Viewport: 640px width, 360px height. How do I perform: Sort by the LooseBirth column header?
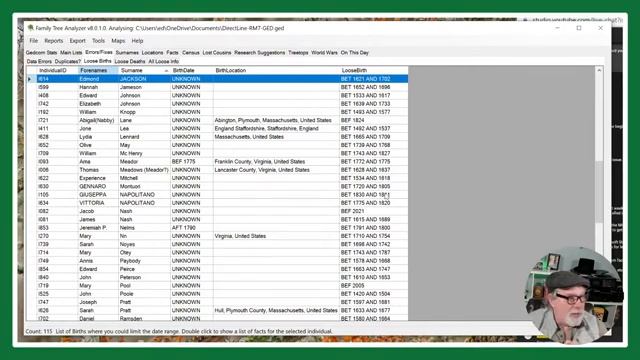pos(373,70)
